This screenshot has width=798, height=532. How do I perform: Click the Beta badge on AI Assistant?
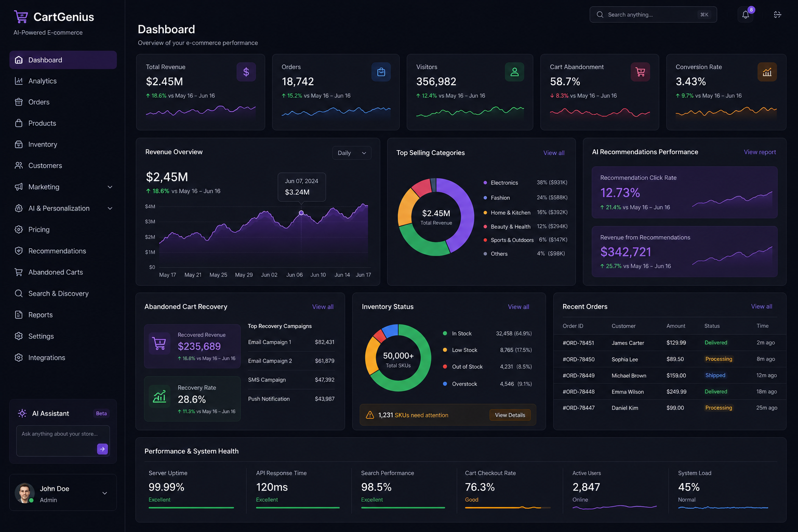click(101, 414)
